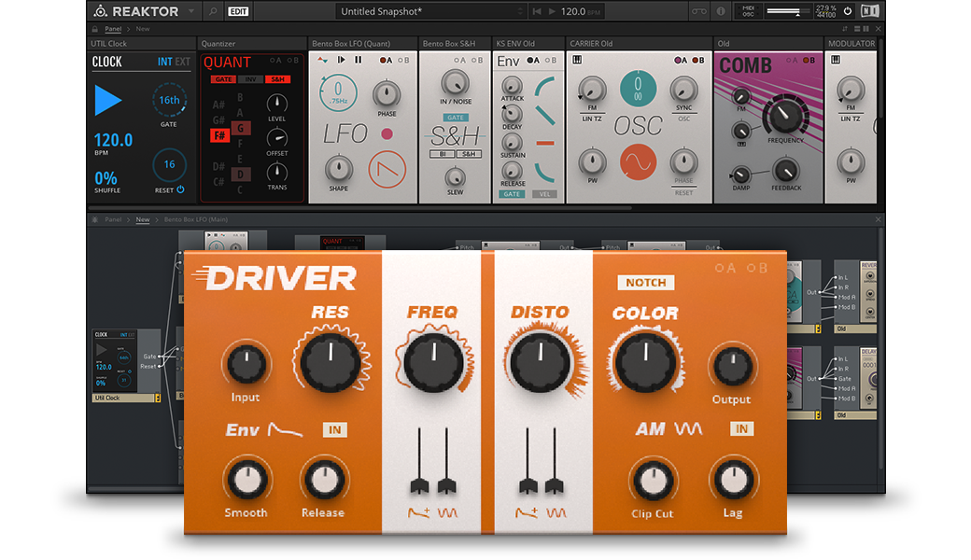Click the info (i) icon
971x560 pixels.
pyautogui.click(x=721, y=11)
